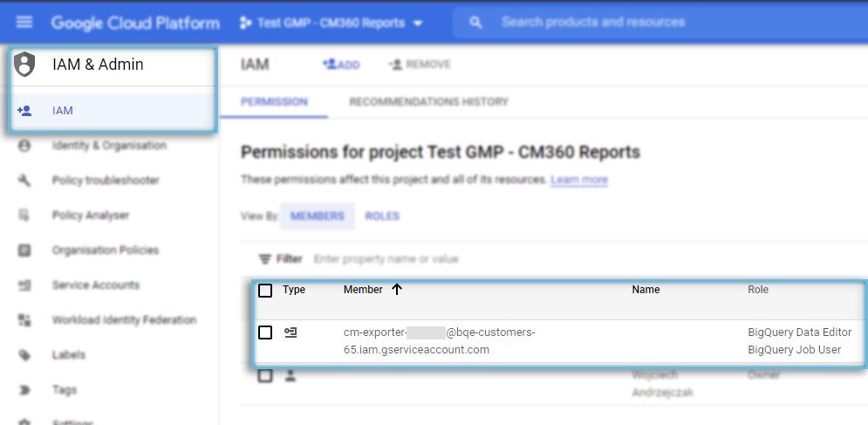The height and width of the screenshot is (425, 868).
Task: Focus the filter property name field
Action: (x=386, y=259)
